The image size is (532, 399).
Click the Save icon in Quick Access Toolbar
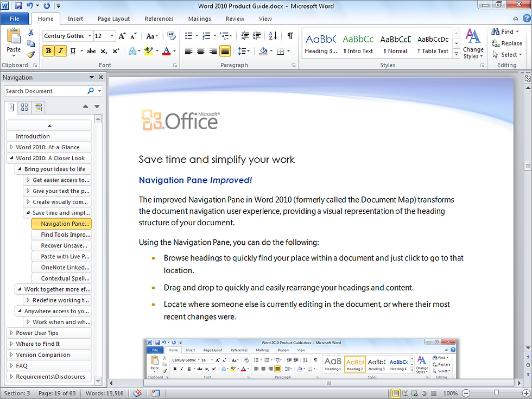coord(18,6)
